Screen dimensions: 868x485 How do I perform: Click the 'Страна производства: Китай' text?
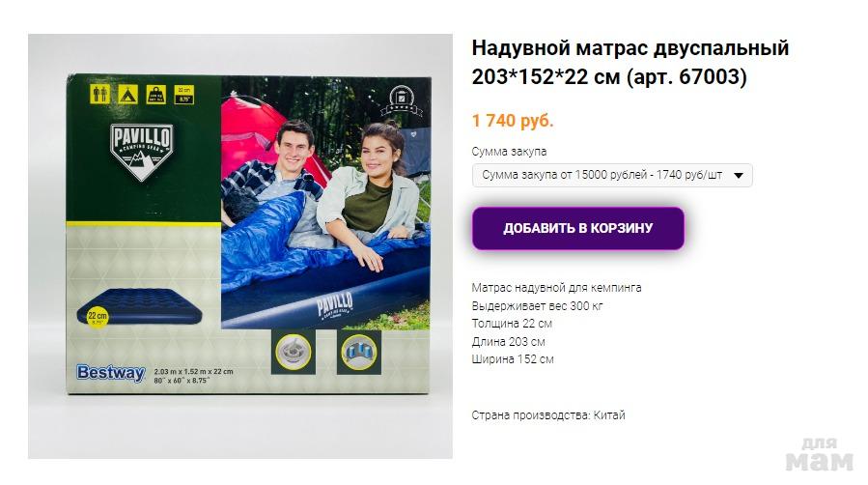[x=548, y=415]
